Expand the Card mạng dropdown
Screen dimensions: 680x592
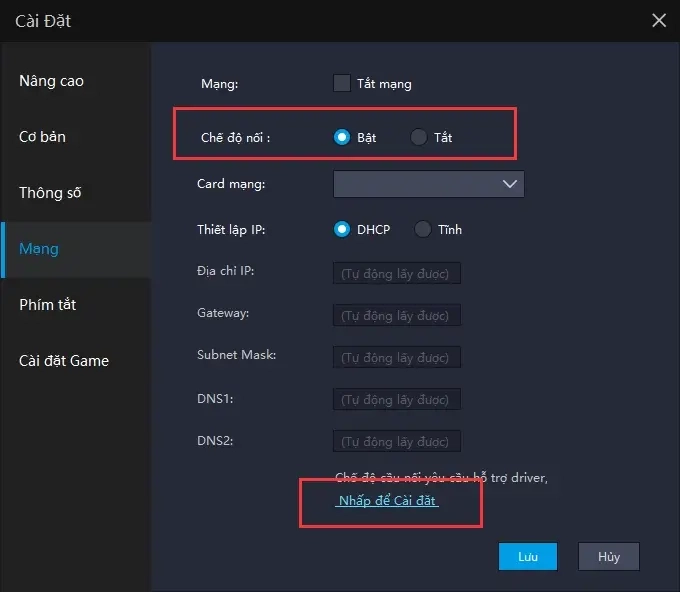coord(428,184)
